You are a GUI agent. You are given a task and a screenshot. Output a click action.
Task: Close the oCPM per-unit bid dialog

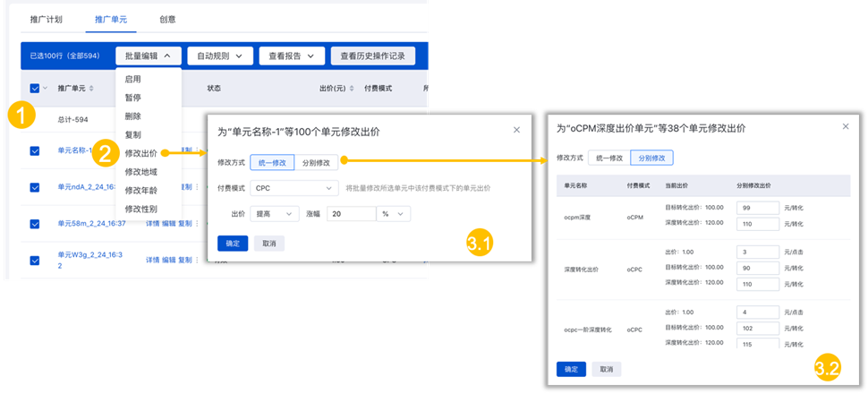[x=846, y=126]
